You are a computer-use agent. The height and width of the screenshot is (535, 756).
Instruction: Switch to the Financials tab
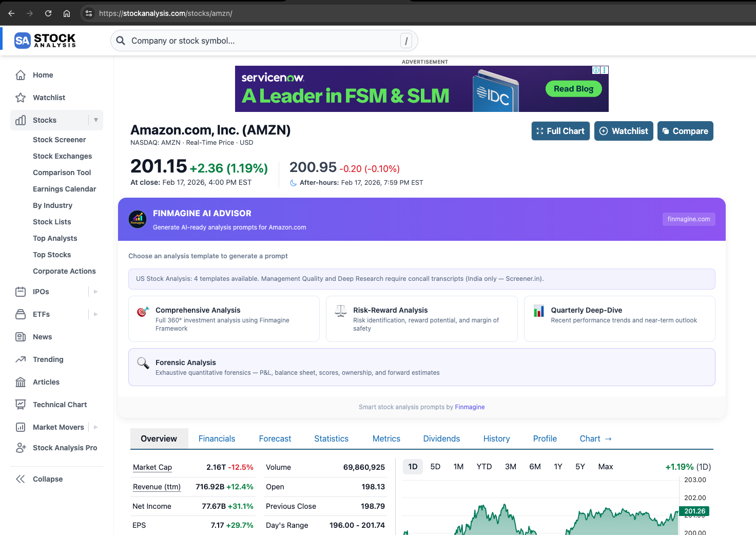pos(217,438)
